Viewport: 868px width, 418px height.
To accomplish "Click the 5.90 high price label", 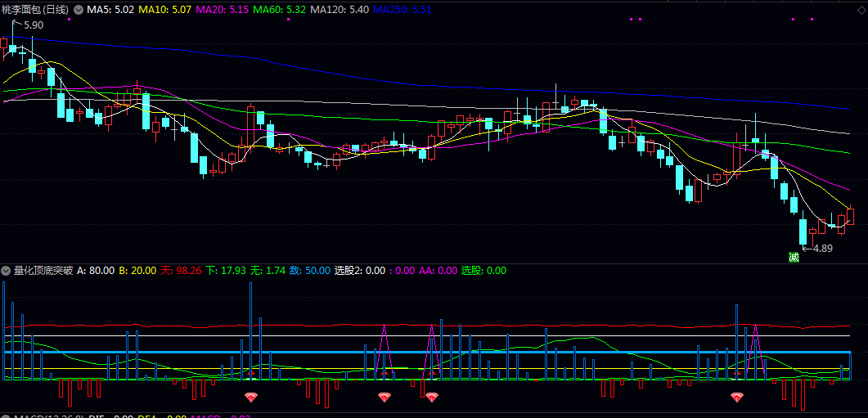I will tap(34, 25).
